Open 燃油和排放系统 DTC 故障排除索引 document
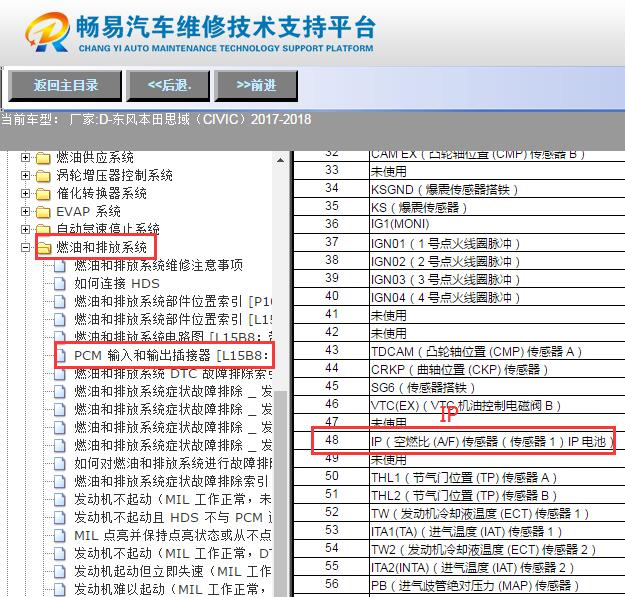This screenshot has width=625, height=597. coord(173,374)
